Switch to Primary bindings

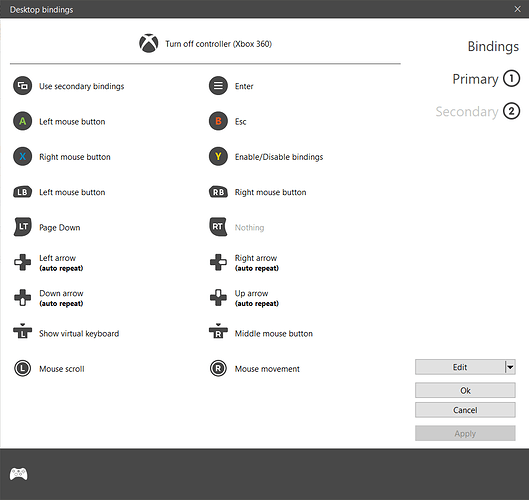click(x=486, y=79)
